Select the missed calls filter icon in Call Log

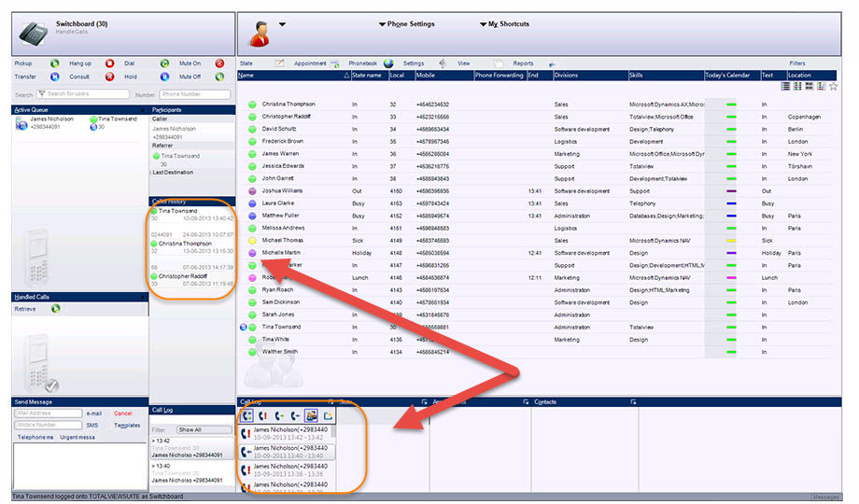coord(263,416)
